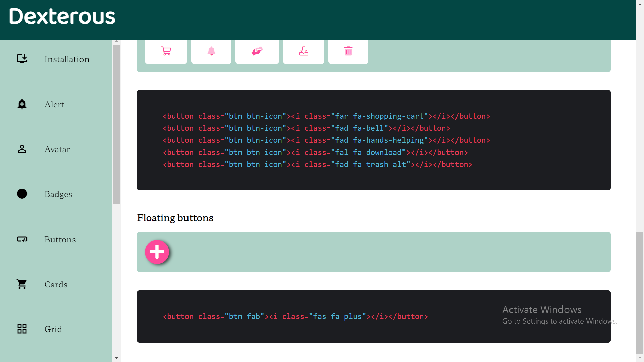
Task: Click the trash icon button
Action: (348, 51)
